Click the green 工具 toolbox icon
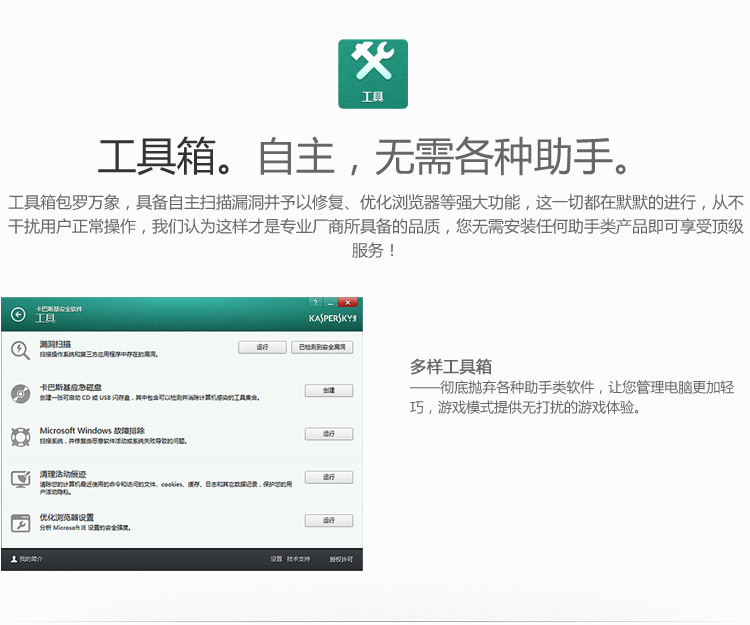The width and height of the screenshot is (750, 625). (373, 74)
